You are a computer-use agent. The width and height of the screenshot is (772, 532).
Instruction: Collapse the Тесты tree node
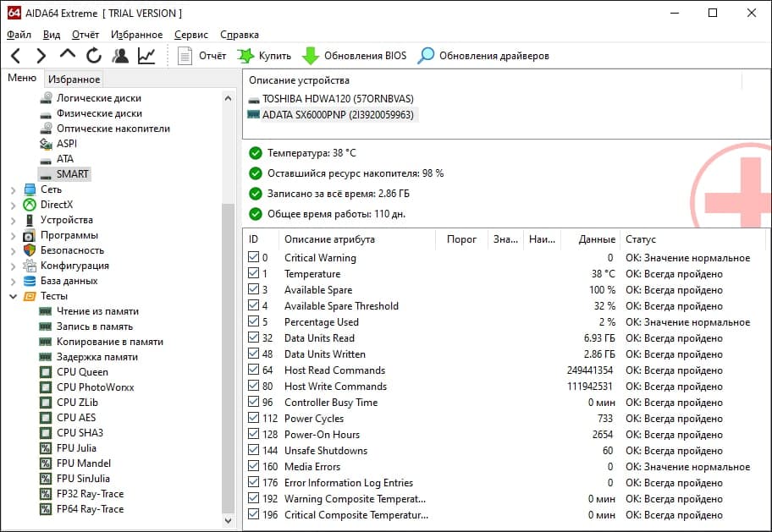[14, 296]
